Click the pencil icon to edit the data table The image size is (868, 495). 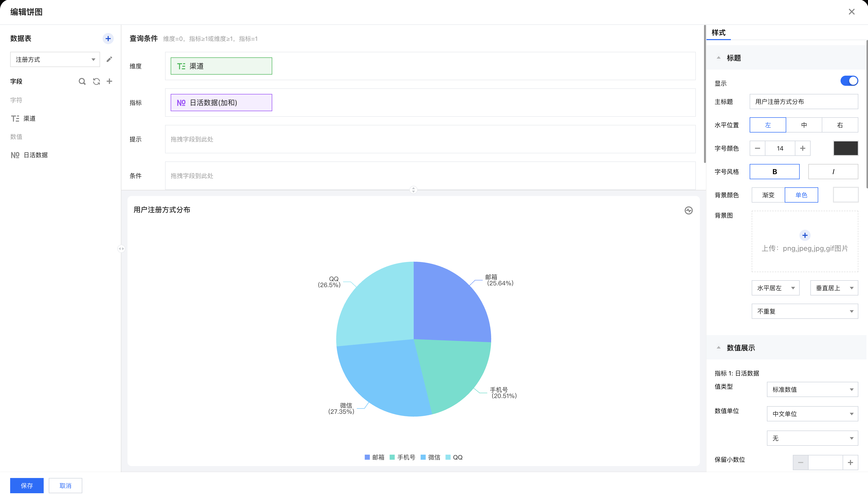coord(109,59)
